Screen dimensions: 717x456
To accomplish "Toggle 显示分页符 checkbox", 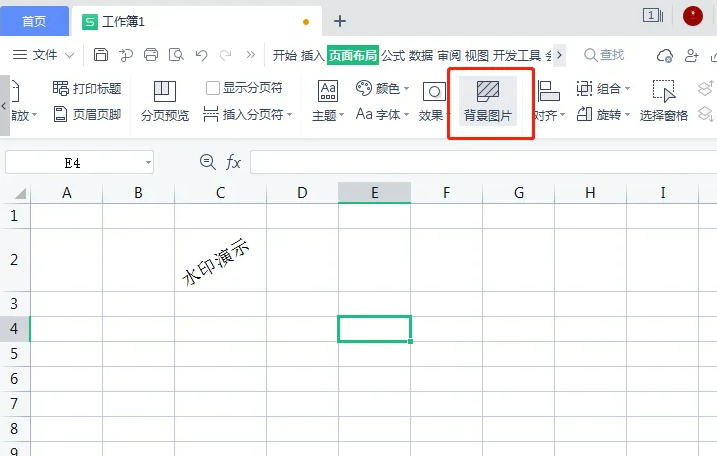I will coord(213,88).
